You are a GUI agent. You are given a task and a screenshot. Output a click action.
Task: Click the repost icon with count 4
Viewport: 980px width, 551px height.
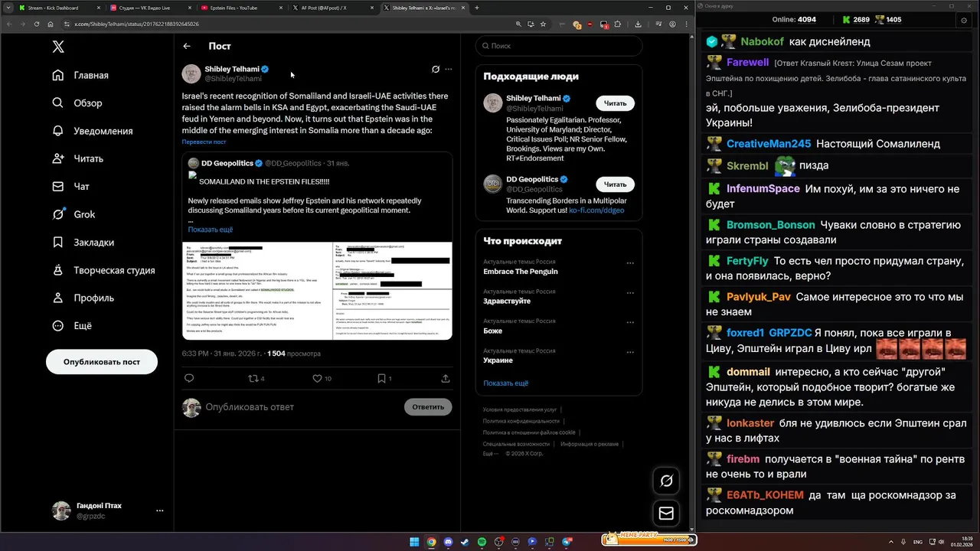[256, 378]
